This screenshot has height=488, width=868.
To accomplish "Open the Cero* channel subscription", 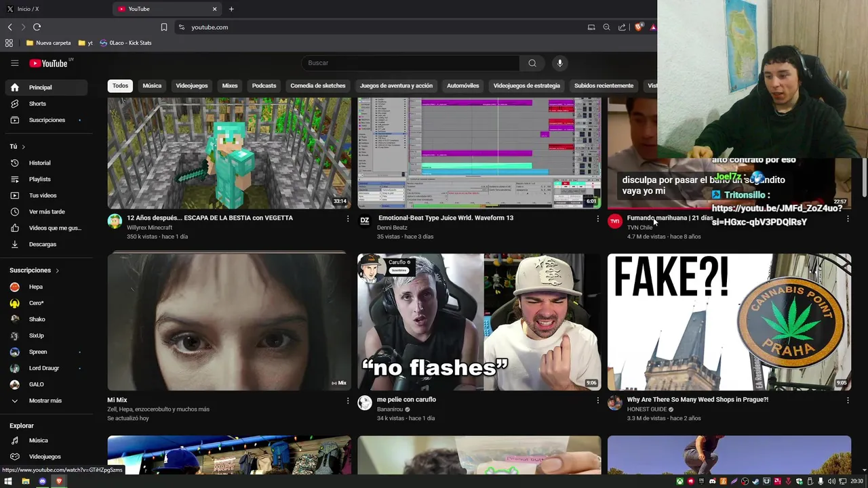I will (47, 303).
